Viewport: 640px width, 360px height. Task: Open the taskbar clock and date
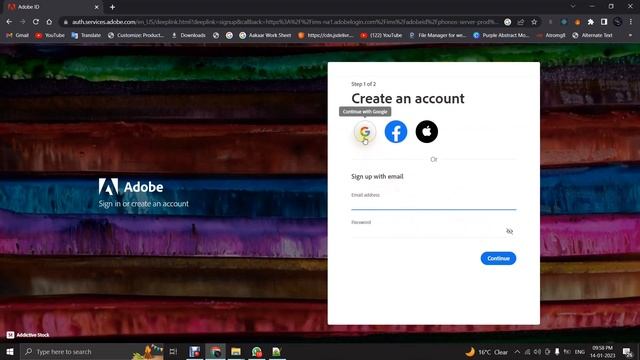click(602, 352)
